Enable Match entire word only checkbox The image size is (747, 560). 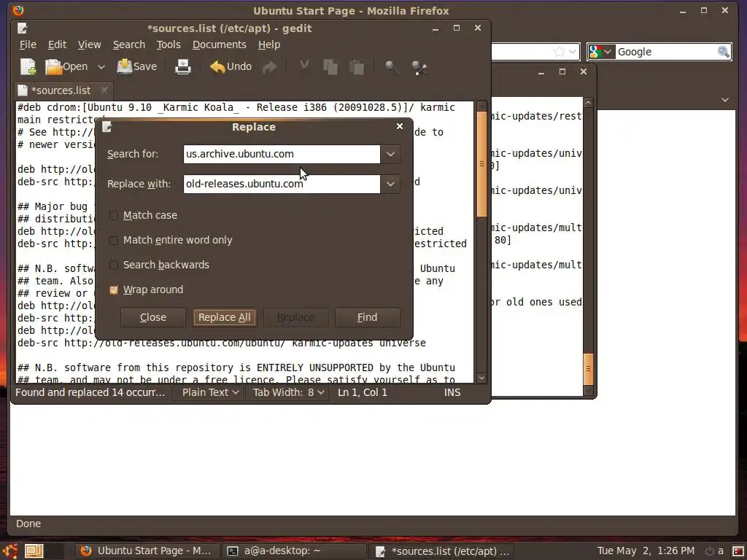[113, 240]
